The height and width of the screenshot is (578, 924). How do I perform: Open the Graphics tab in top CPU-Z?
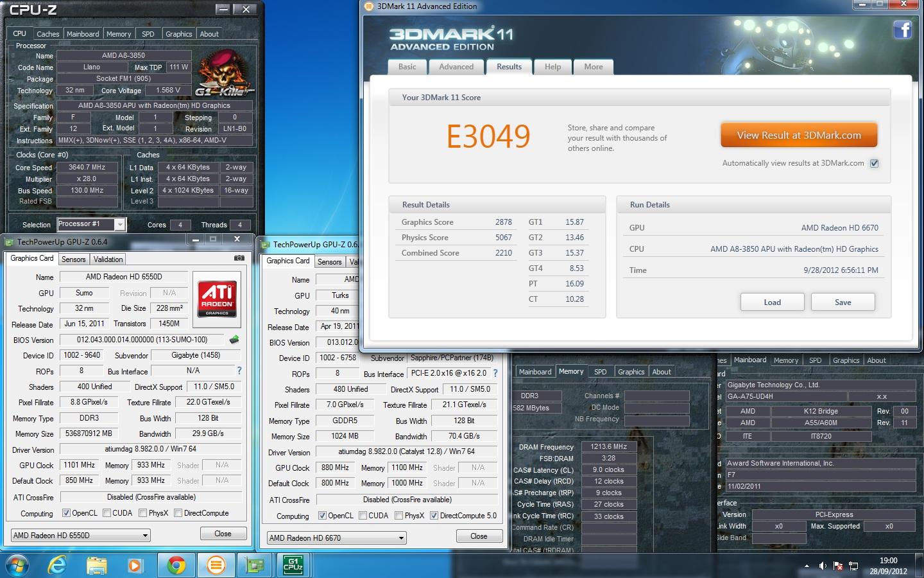coord(178,34)
